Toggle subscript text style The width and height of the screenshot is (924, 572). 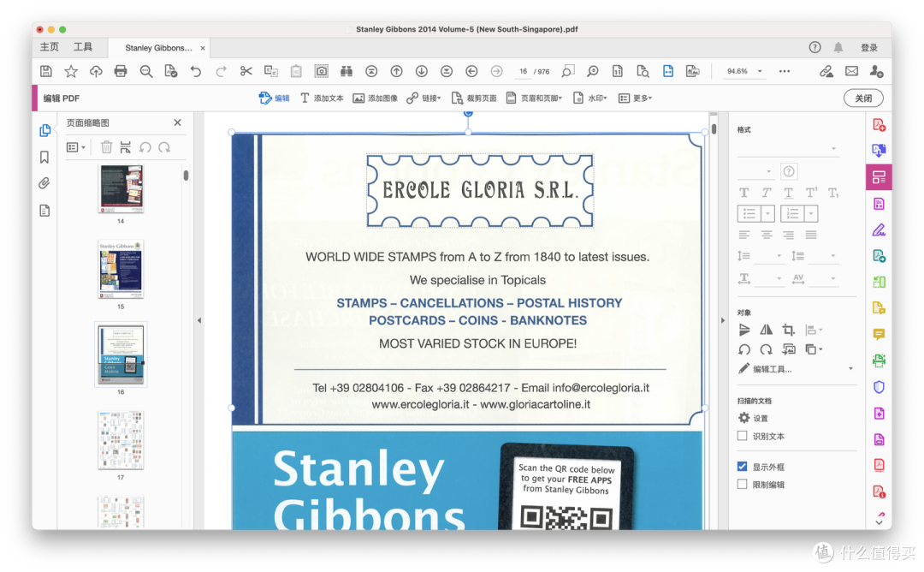coord(833,193)
